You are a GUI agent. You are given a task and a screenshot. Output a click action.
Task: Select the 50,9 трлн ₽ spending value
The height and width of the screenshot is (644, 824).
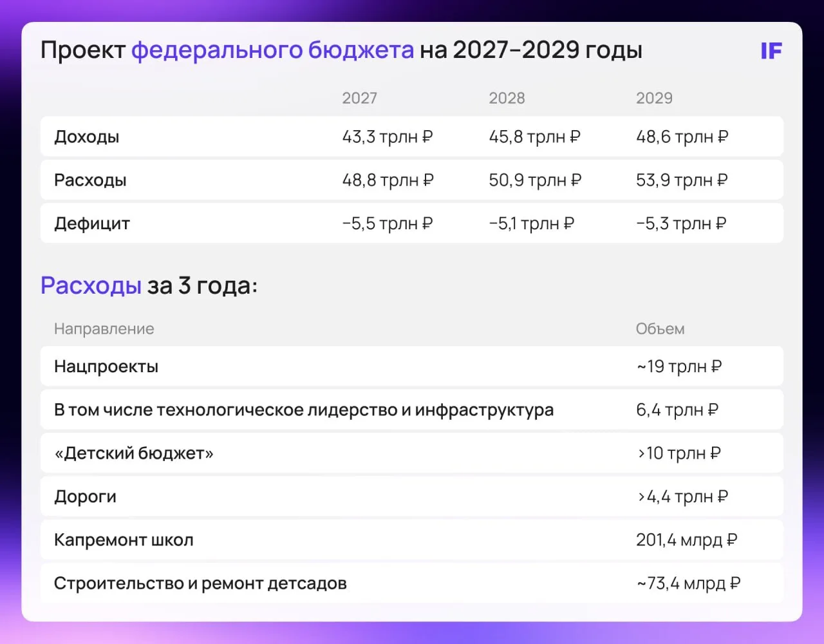click(x=535, y=180)
